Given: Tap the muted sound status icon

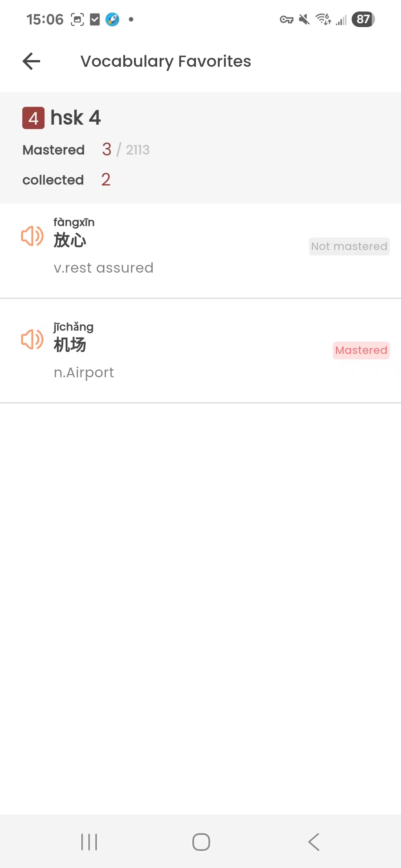Looking at the screenshot, I should tap(304, 19).
